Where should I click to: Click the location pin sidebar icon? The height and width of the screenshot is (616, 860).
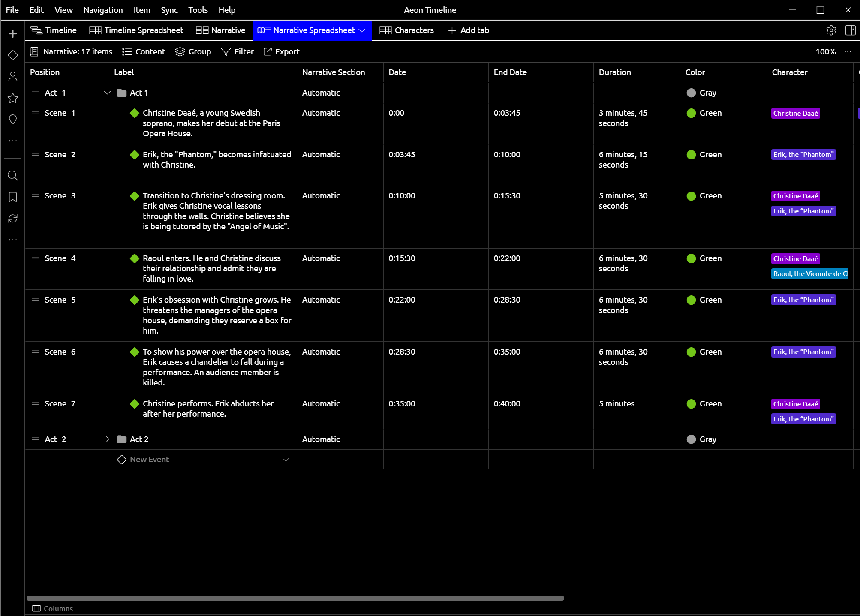pos(13,120)
